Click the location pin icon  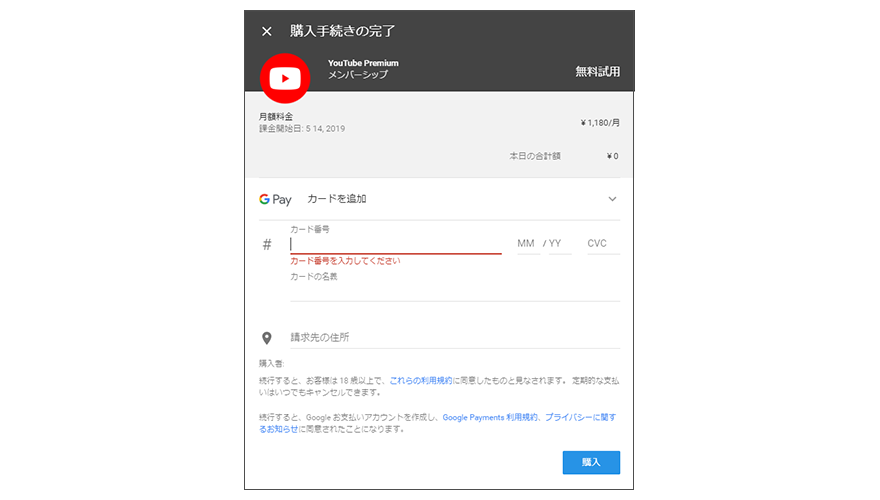(267, 338)
